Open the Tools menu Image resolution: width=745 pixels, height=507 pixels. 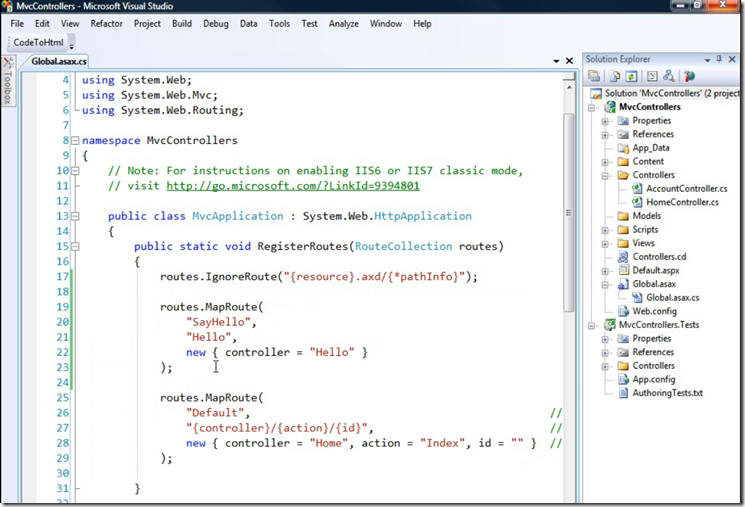coord(279,23)
